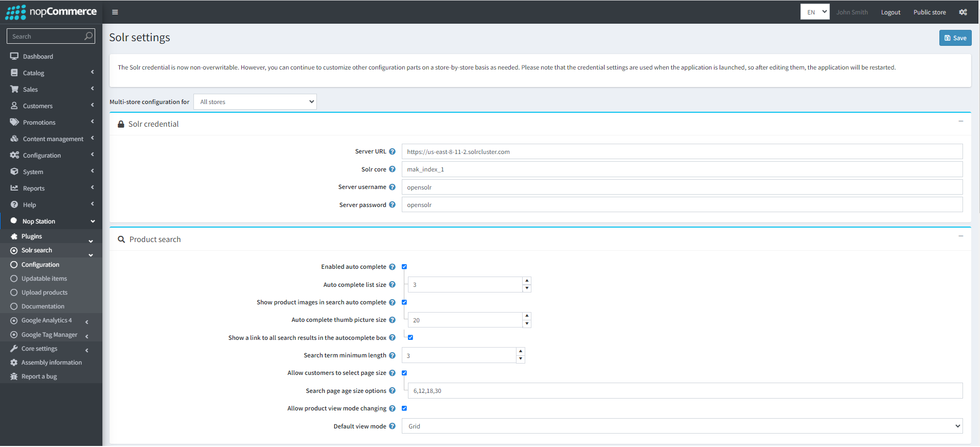Click the System cube icon
The height and width of the screenshot is (447, 980).
(x=14, y=171)
